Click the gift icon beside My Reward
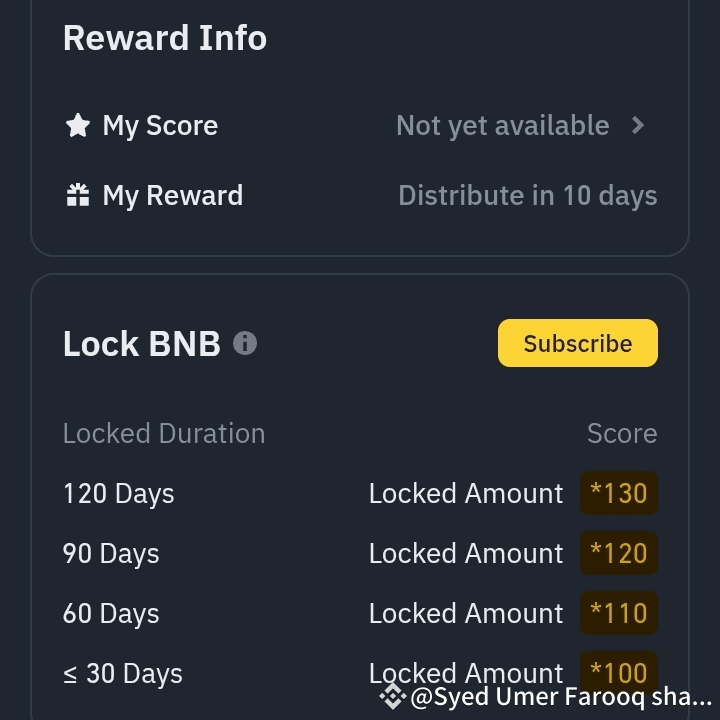This screenshot has width=720, height=720. pos(78,195)
